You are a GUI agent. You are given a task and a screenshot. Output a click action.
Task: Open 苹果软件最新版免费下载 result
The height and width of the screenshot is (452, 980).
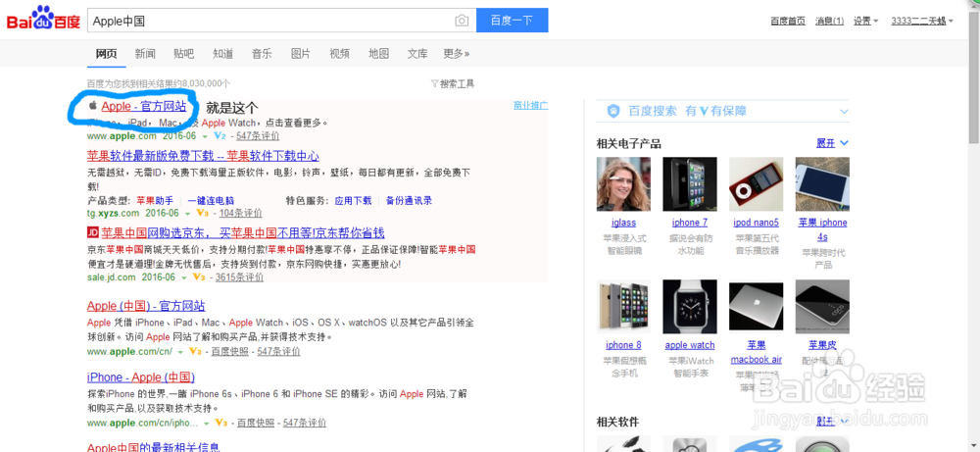pos(203,156)
